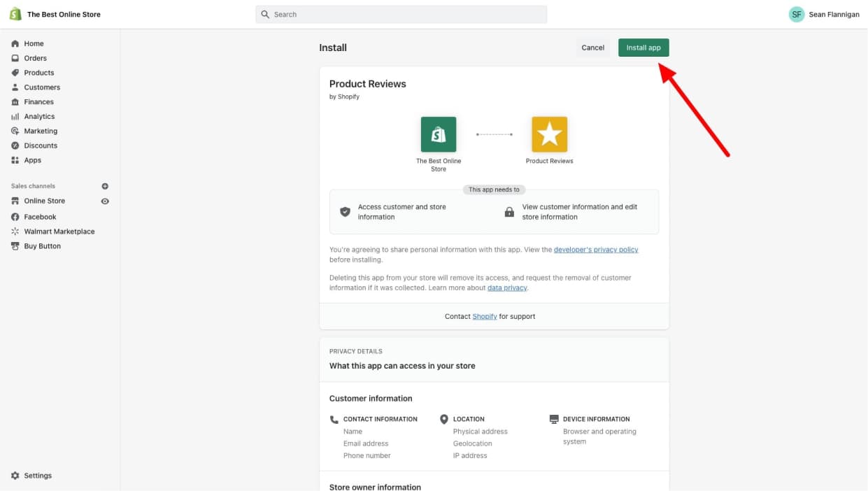This screenshot has height=491, width=868.
Task: Click the Home house icon
Action: coord(15,43)
